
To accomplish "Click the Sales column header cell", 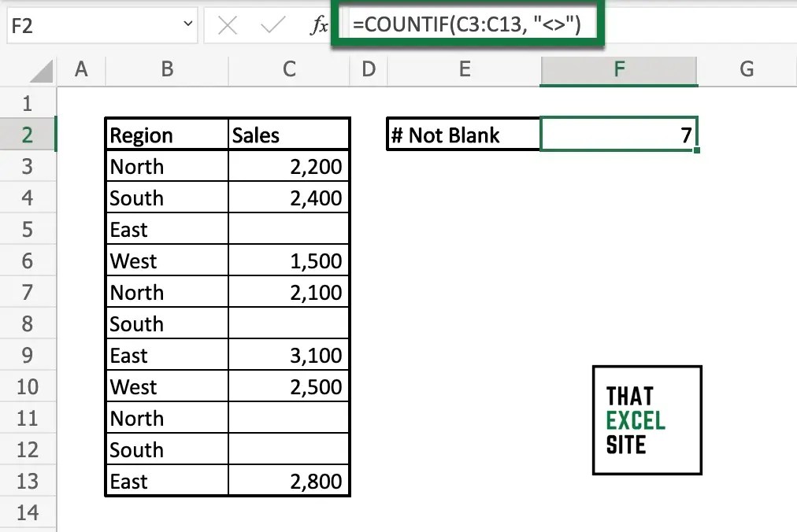I will [x=288, y=134].
